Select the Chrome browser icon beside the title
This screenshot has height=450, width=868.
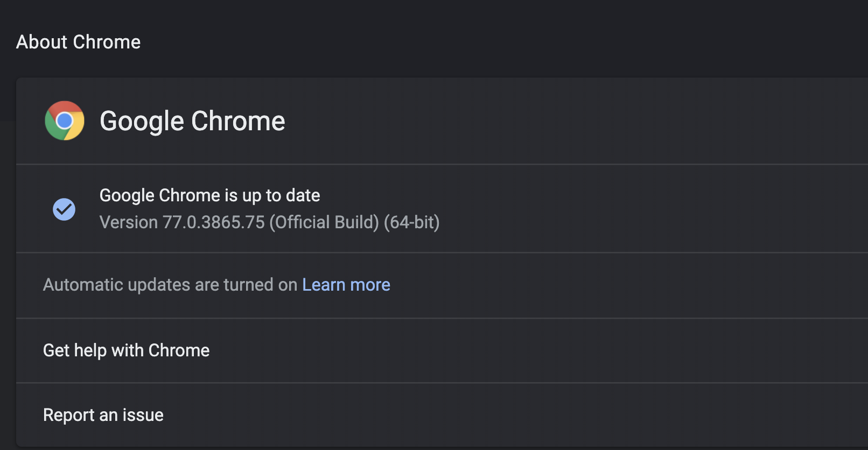[x=65, y=121]
